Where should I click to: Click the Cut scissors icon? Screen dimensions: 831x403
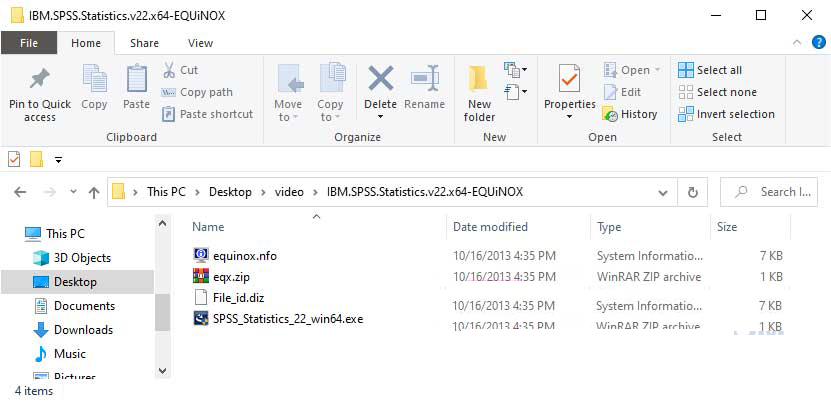pyautogui.click(x=169, y=70)
